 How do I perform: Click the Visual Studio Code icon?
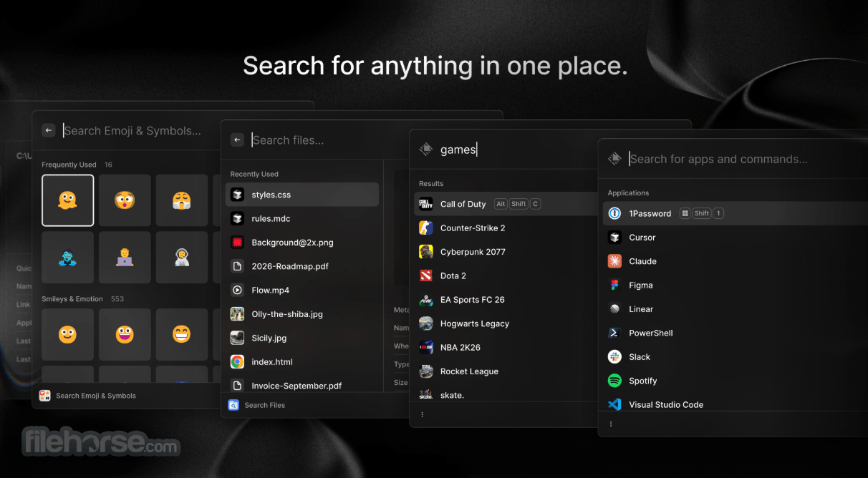[x=614, y=404]
